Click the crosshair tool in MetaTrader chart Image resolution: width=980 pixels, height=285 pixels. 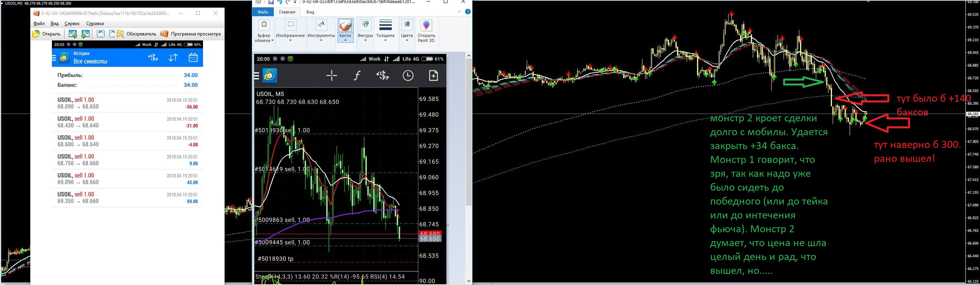tap(331, 75)
